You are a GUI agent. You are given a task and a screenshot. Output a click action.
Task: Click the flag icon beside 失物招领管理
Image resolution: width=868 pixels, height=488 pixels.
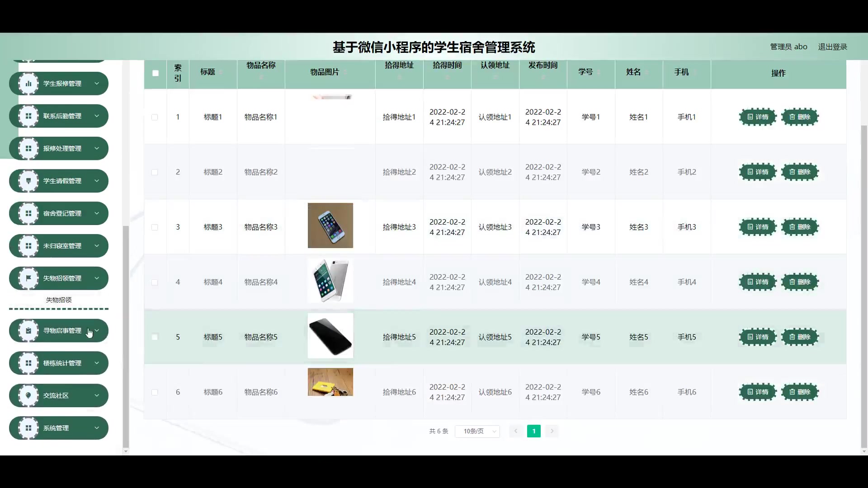[x=28, y=278]
